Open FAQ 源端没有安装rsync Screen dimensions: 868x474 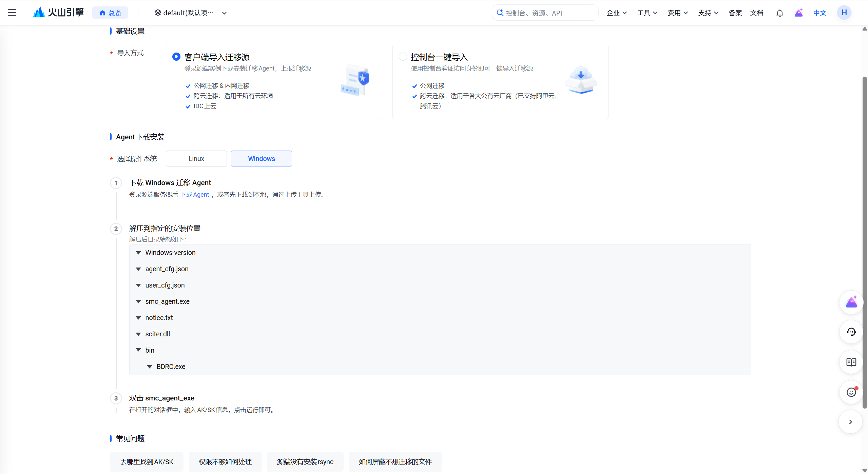click(x=305, y=462)
